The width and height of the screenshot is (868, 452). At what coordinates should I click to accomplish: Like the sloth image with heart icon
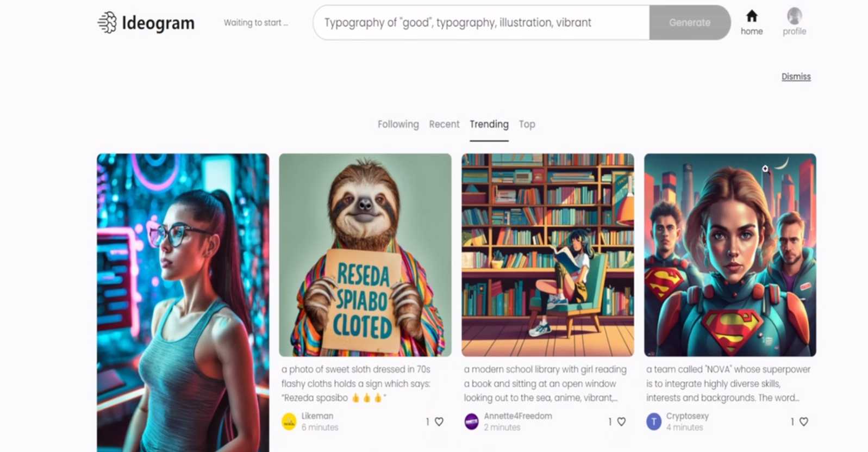[439, 422]
